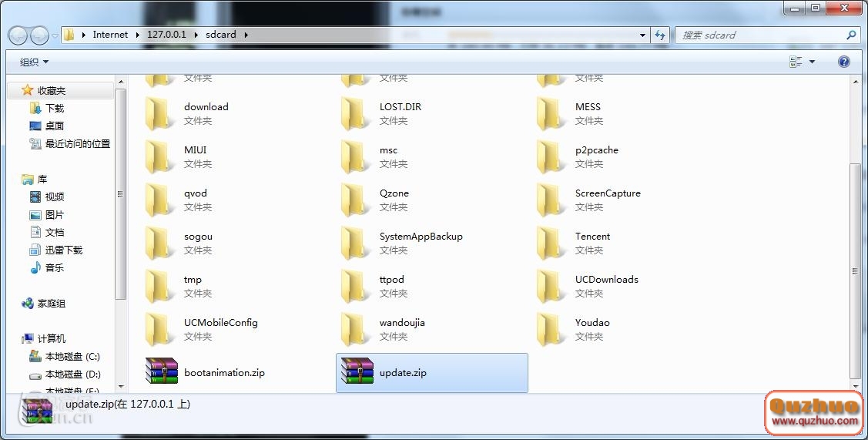
Task: Select 计算机 in navigation pane
Action: click(52, 338)
